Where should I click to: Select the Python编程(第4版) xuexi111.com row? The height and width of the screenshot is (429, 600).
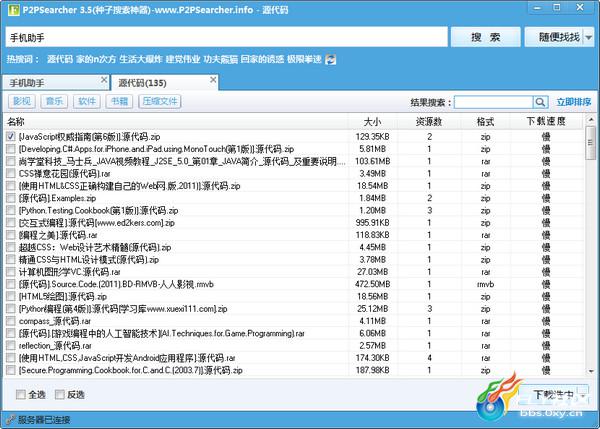[293, 309]
